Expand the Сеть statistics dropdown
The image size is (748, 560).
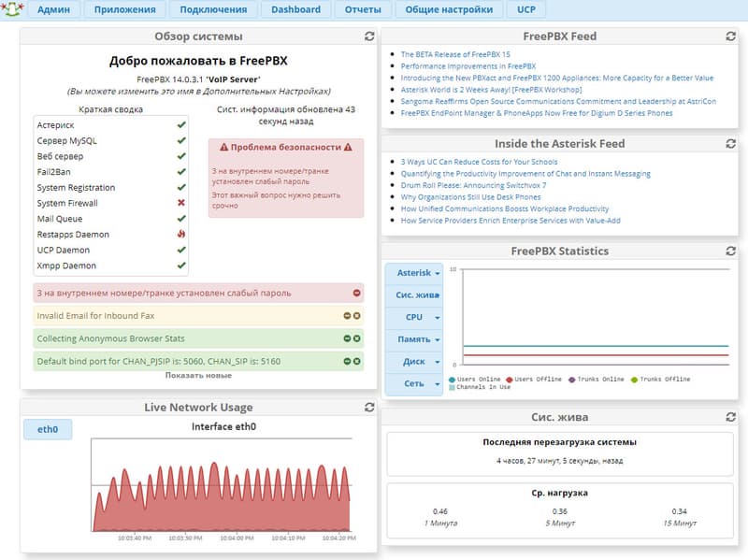coord(414,383)
